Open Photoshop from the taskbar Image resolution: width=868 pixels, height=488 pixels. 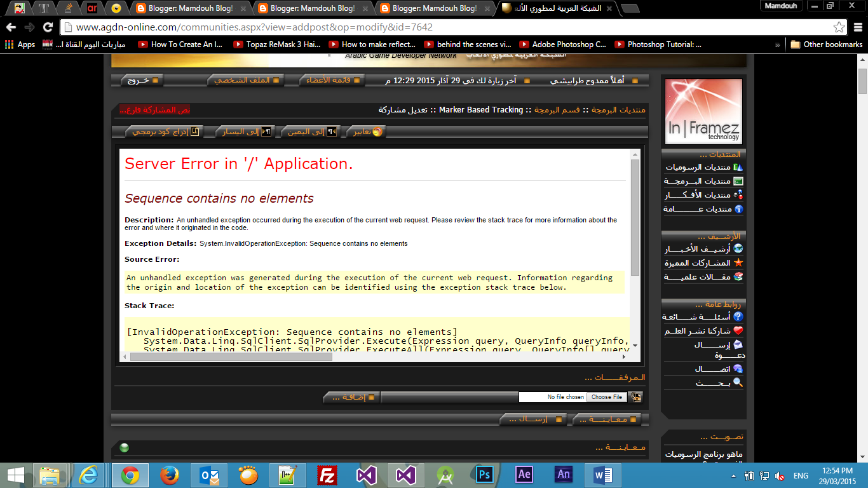click(485, 475)
